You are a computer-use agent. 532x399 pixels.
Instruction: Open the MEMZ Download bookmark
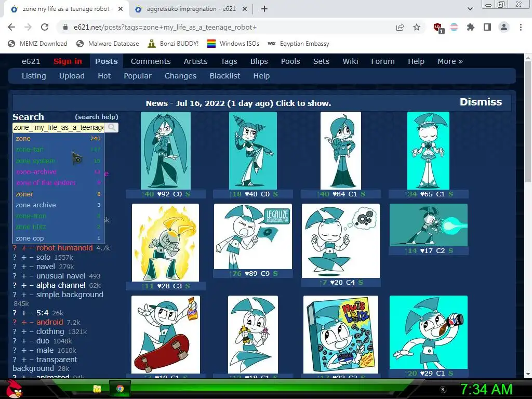(x=37, y=44)
